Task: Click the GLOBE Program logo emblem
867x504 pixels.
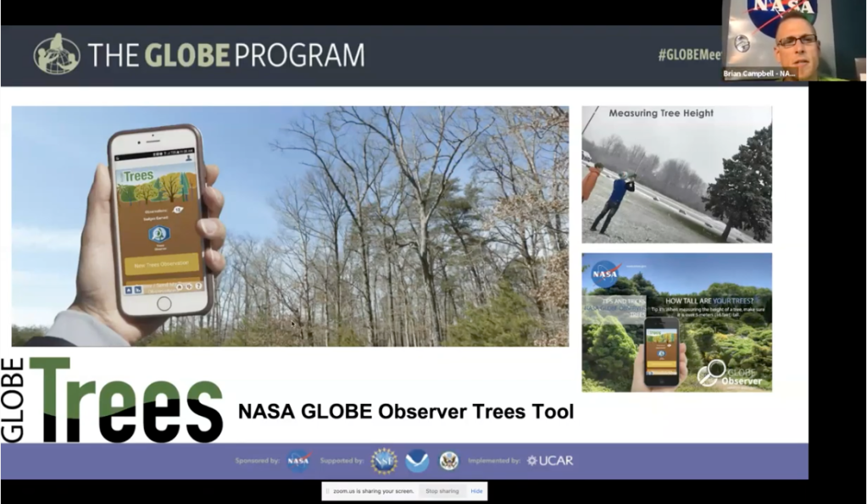Action: tap(57, 55)
